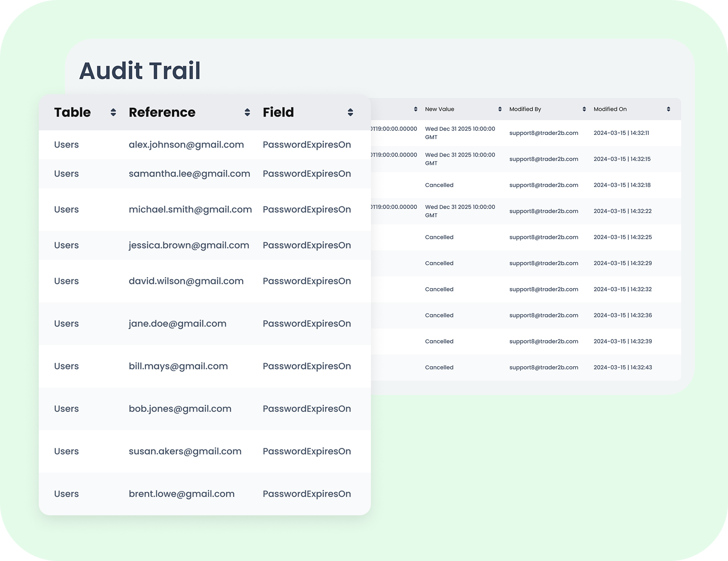Sort by Field using its sort arrows
This screenshot has height=561, width=728.
(x=350, y=112)
